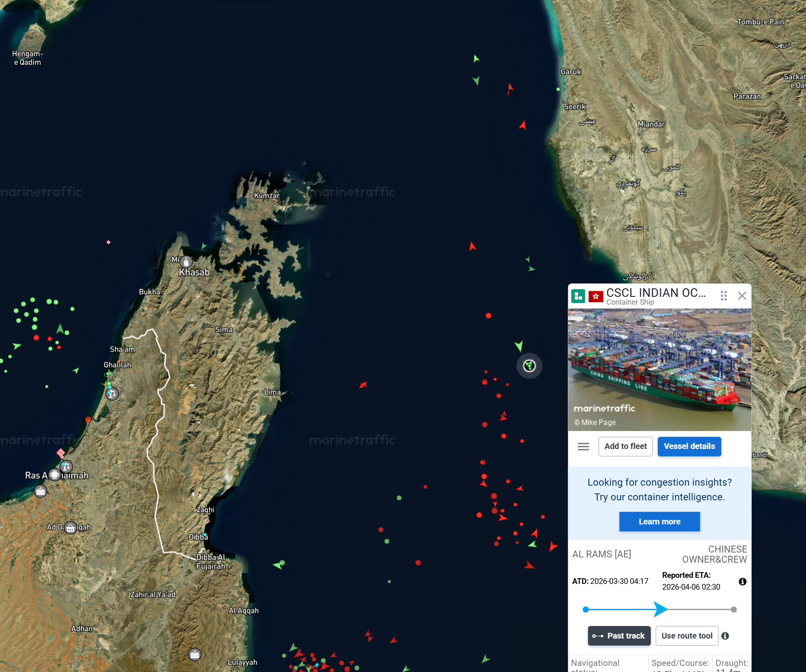Open Vessel details
Screen dimensions: 806x672
[x=689, y=447]
